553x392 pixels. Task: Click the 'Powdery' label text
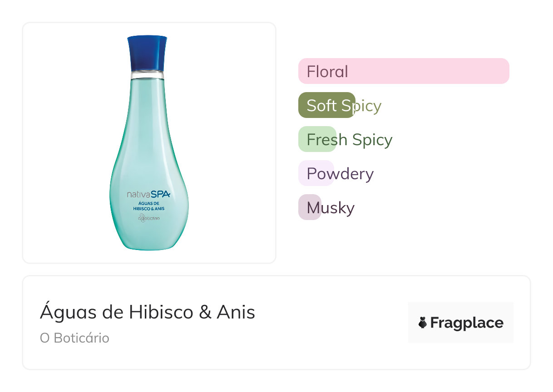tap(340, 173)
